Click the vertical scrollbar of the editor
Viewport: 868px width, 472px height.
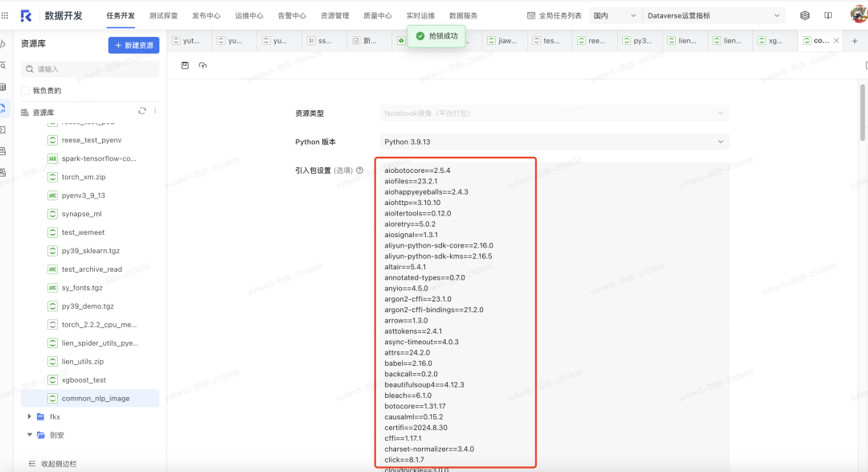click(x=862, y=113)
